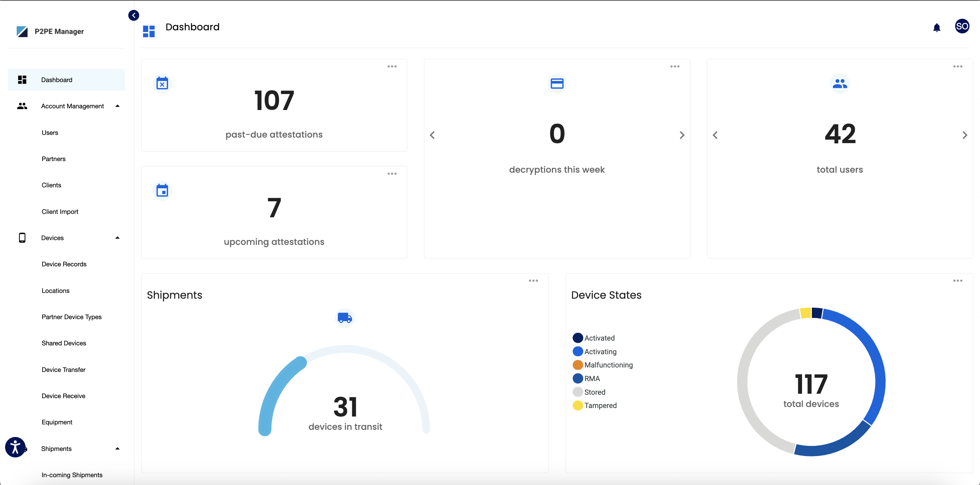Click the Dashboard icon in sidebar
This screenshot has width=980, height=485.
click(x=22, y=80)
